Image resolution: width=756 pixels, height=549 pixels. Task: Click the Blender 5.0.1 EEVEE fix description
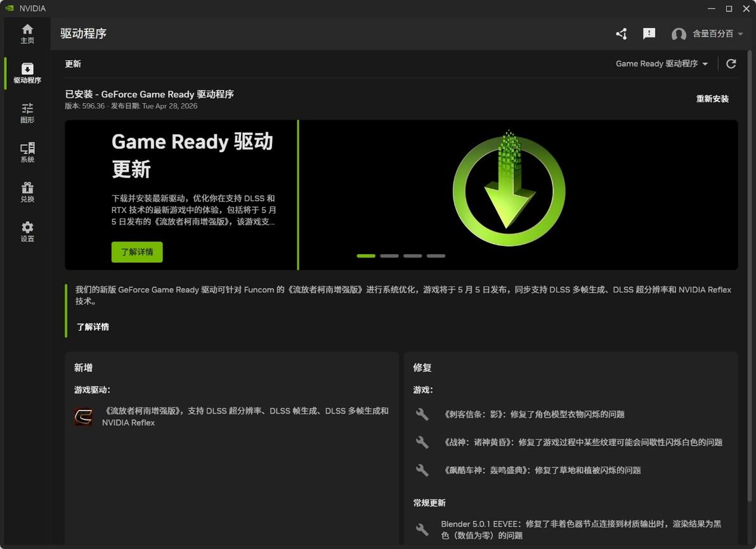coord(581,529)
